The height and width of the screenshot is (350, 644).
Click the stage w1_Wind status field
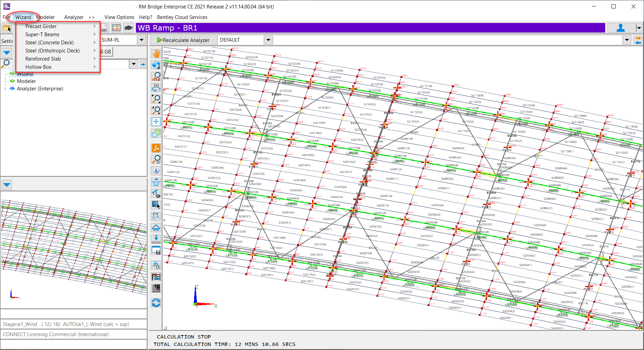(74, 324)
